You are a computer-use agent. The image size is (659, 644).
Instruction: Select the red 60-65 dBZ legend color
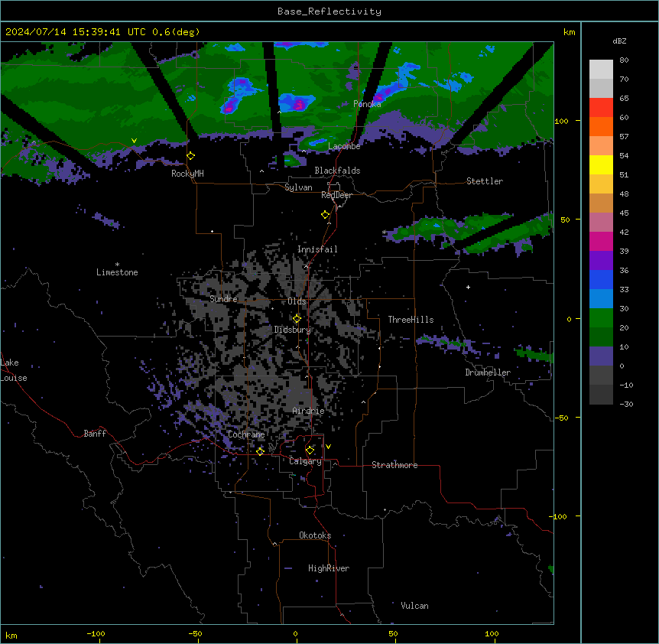coord(601,108)
